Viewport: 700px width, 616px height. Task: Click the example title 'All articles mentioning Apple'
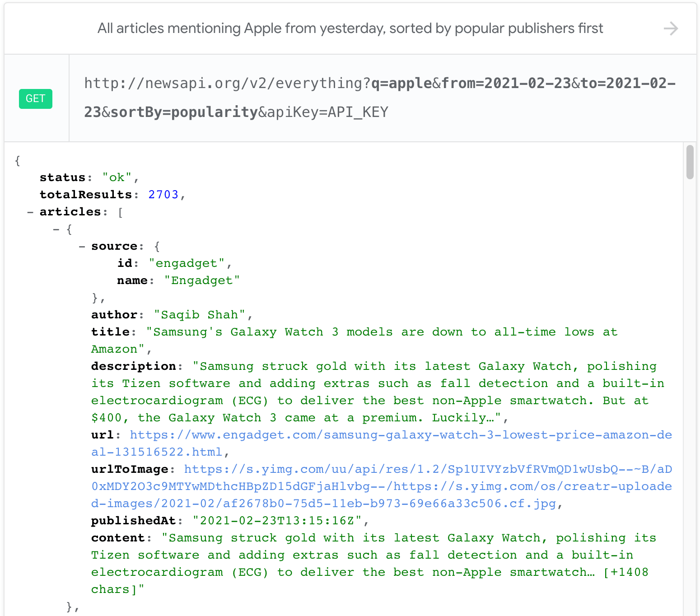(x=350, y=28)
